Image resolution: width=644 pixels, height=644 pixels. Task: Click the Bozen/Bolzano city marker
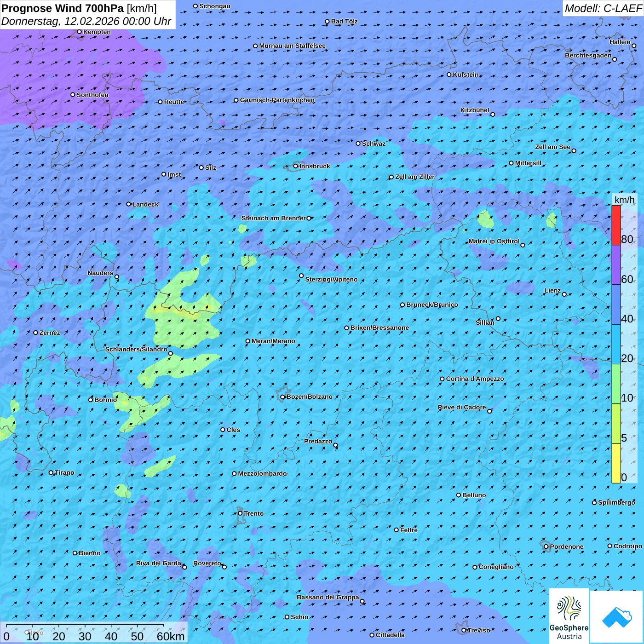(x=282, y=397)
